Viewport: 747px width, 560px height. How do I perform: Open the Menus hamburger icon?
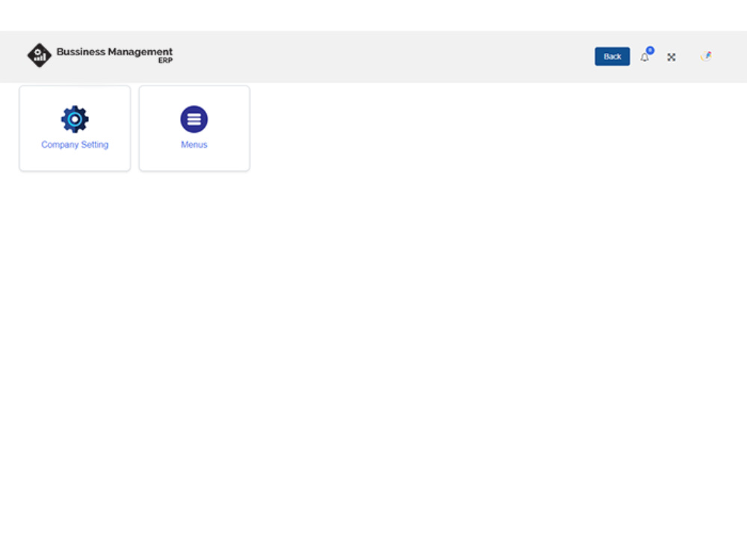click(194, 119)
